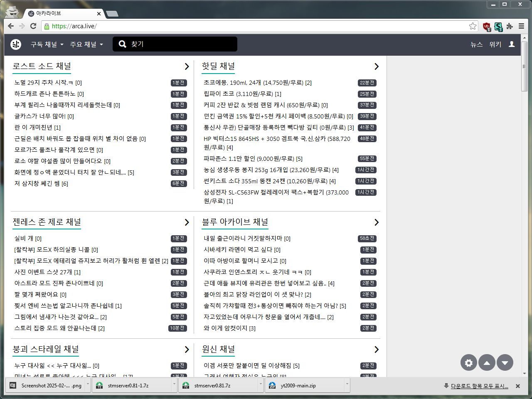Viewport: 532px width, 399px height.
Task: Close the downloads bar
Action: point(518,386)
